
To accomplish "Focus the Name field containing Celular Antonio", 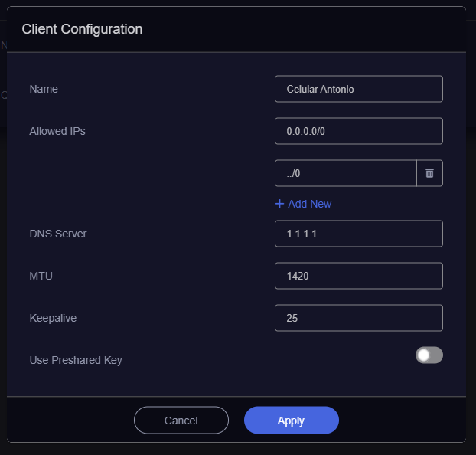I will click(358, 89).
